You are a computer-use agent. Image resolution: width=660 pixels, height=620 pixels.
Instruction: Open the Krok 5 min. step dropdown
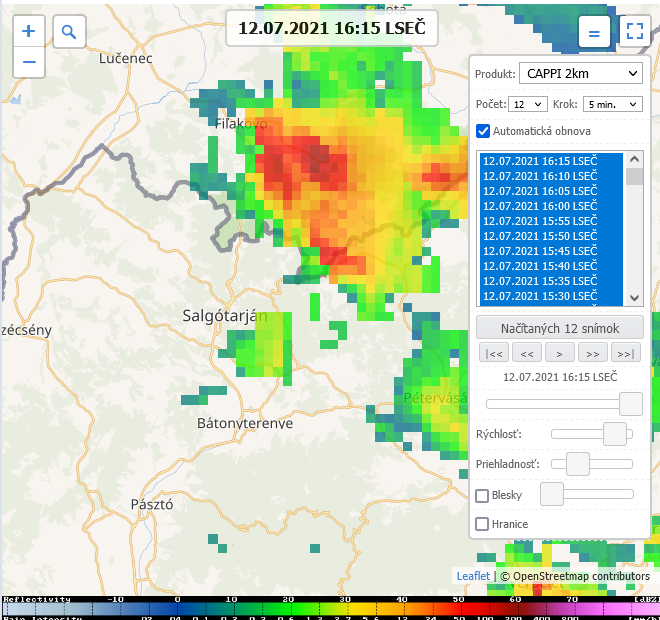click(612, 104)
